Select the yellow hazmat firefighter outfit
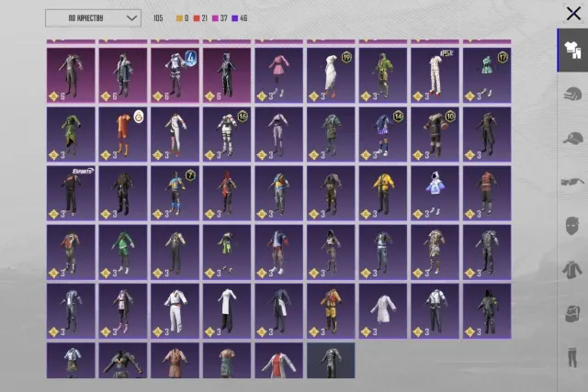Screen dimensions: 588x392 (331, 311)
